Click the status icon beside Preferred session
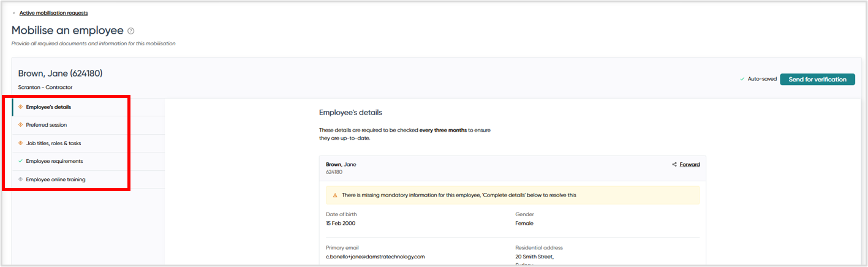Screen dimensions: 868x267 (21, 125)
